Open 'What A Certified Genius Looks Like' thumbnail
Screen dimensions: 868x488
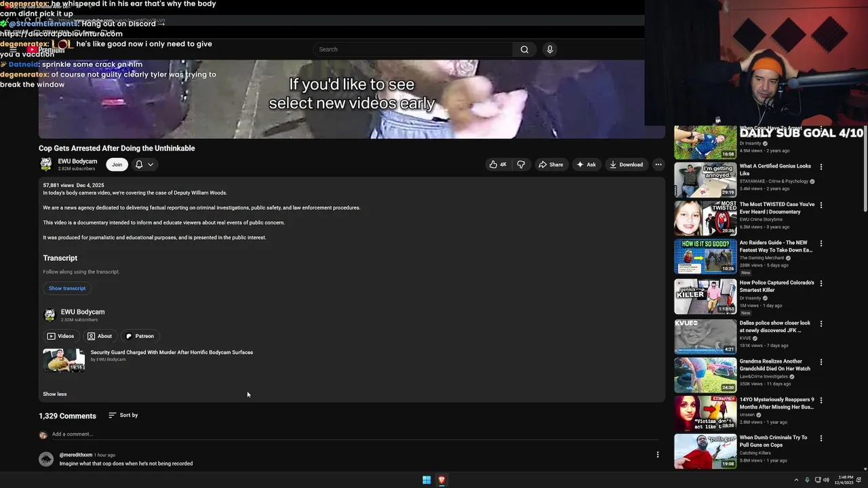(x=705, y=180)
